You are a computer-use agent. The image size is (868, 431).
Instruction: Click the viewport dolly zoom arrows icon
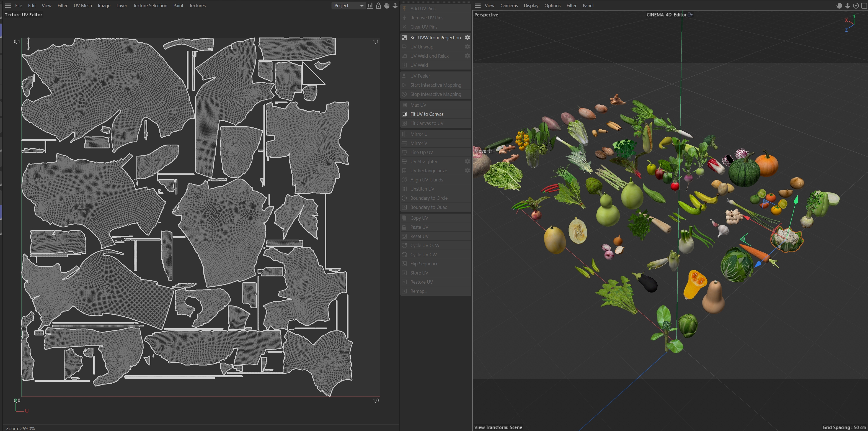click(x=848, y=5)
